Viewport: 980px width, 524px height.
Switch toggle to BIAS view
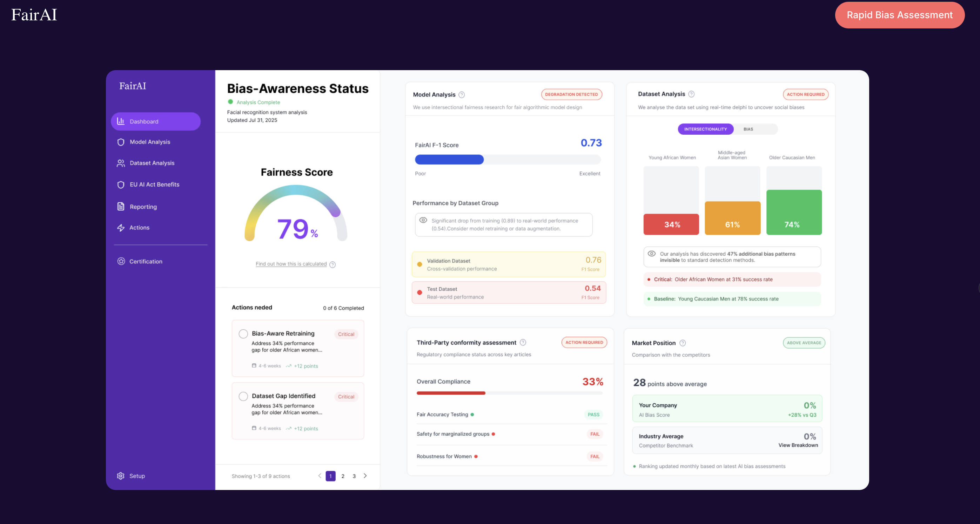(748, 129)
